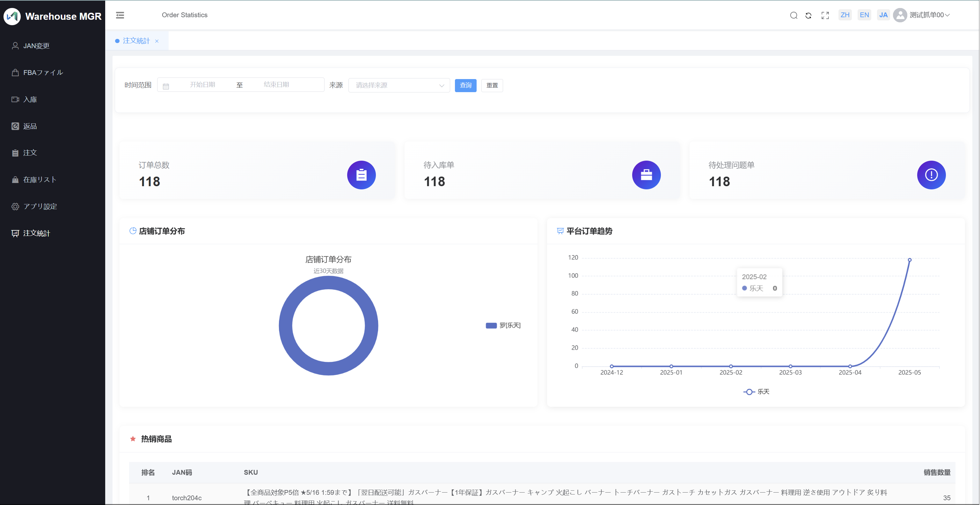Switch interface language to EN

coord(864,14)
